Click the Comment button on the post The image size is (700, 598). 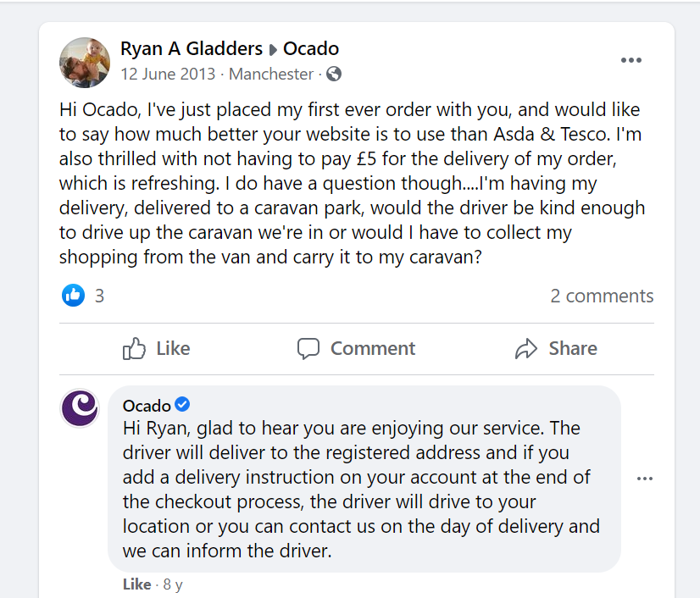coord(356,348)
